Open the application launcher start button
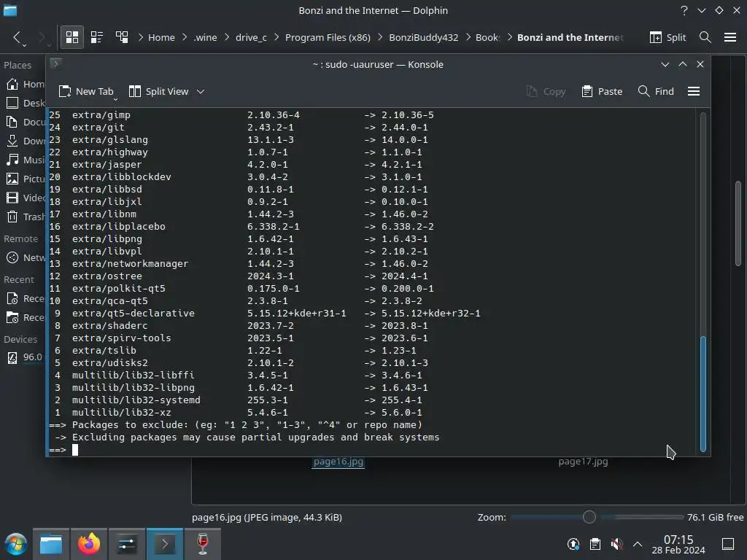Viewport: 747px width, 560px height. click(16, 544)
